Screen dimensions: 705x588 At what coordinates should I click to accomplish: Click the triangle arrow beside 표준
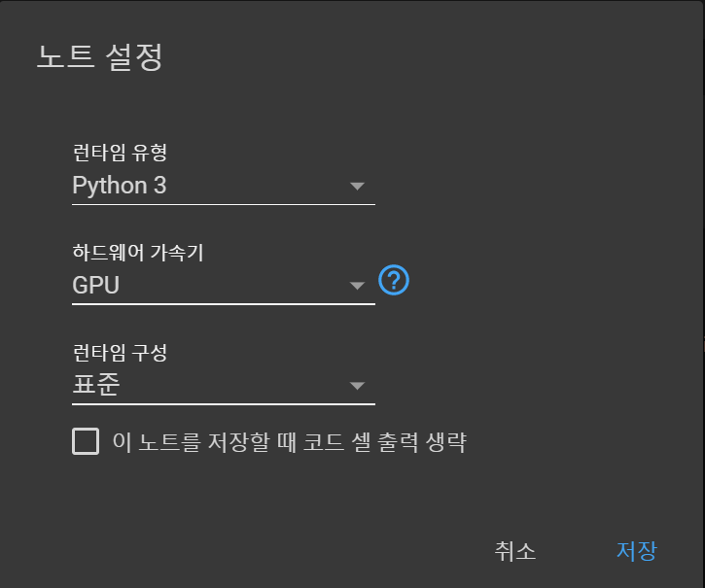[x=357, y=386]
